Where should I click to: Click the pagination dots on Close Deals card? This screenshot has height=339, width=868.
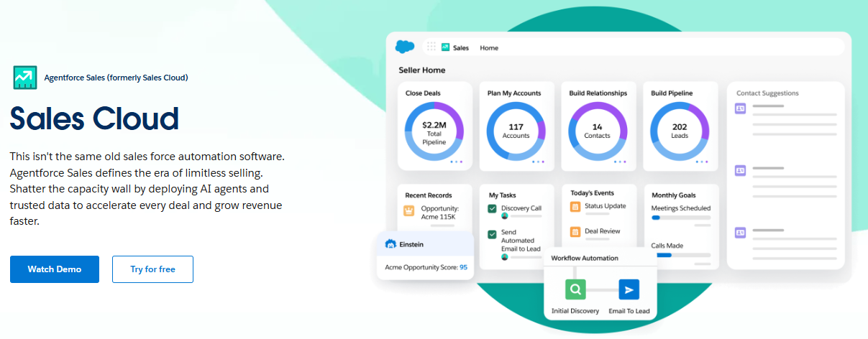[456, 162]
